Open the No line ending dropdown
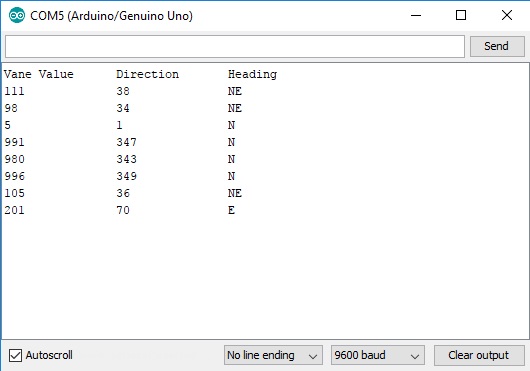Screen dimensions: 530x371 coord(273,355)
